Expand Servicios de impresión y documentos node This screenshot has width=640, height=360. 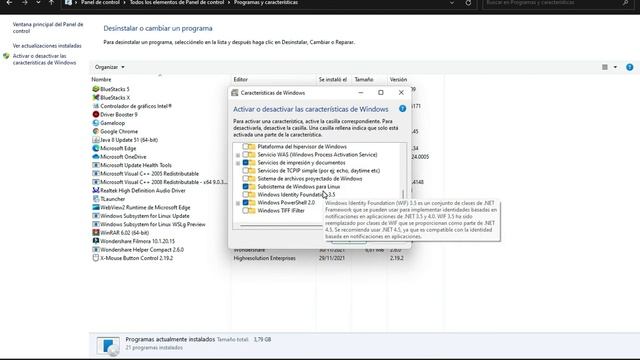coord(238,163)
